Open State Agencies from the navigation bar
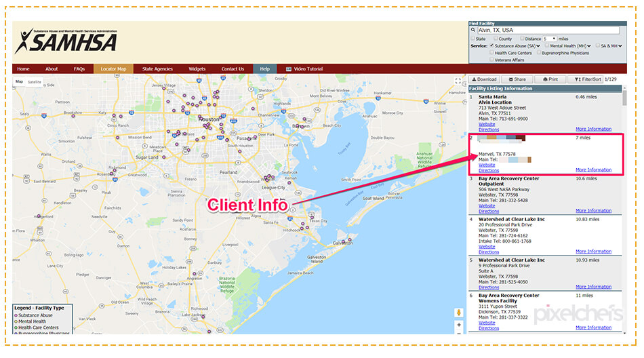Screen dimensions: 644x358 pos(157,69)
